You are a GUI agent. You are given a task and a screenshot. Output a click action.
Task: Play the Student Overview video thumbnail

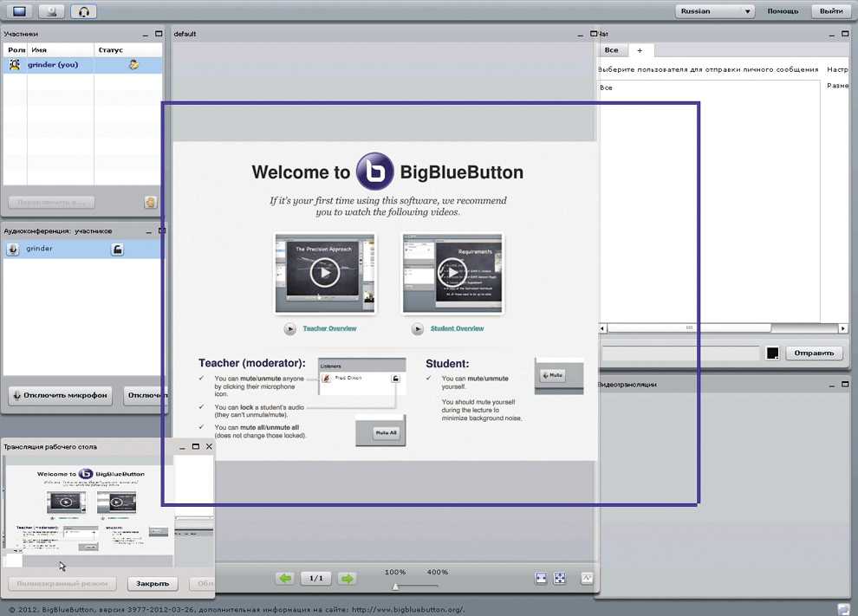click(453, 272)
